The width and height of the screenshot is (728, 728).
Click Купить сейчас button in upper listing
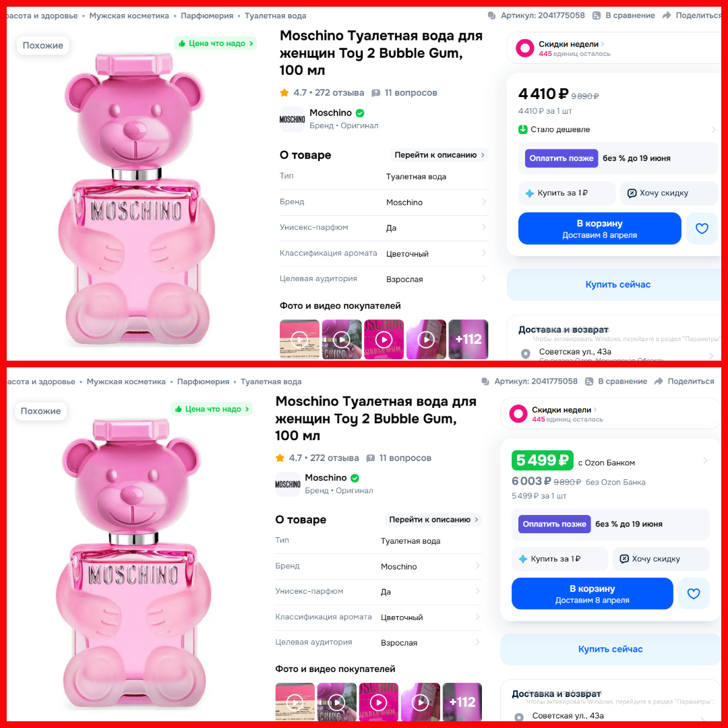pos(617,284)
